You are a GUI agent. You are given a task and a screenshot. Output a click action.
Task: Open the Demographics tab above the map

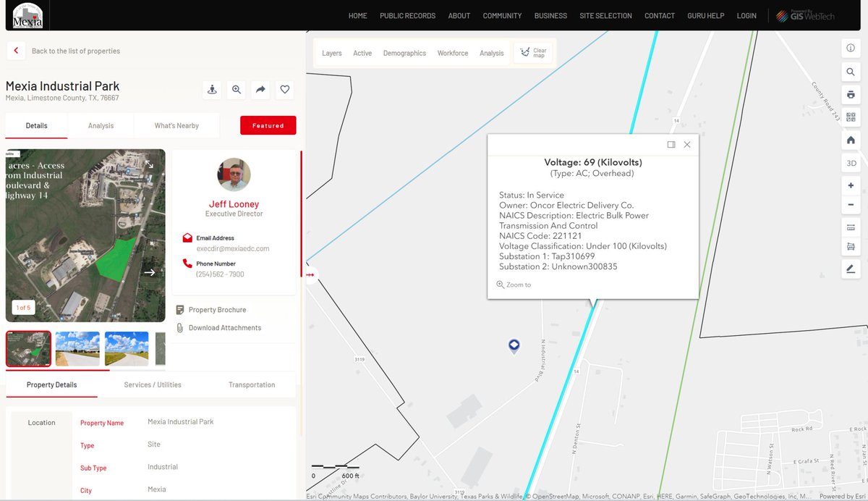point(404,53)
